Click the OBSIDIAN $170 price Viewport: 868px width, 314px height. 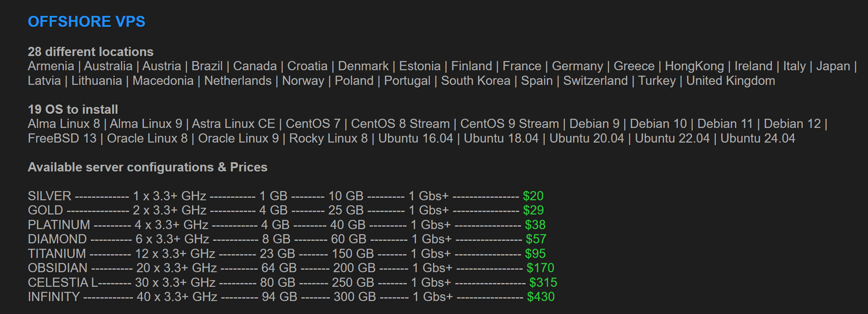point(540,268)
